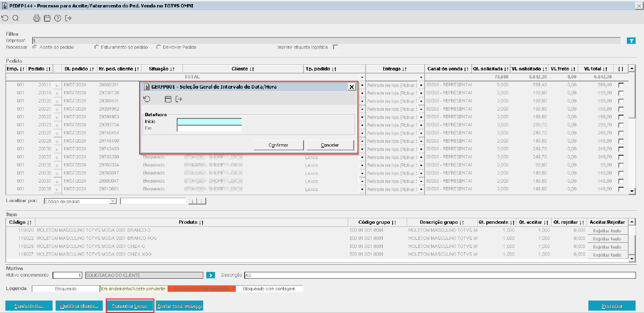This screenshot has width=644, height=313.
Task: Open the detail arrow for pedido 20038
Action: pos(57,189)
